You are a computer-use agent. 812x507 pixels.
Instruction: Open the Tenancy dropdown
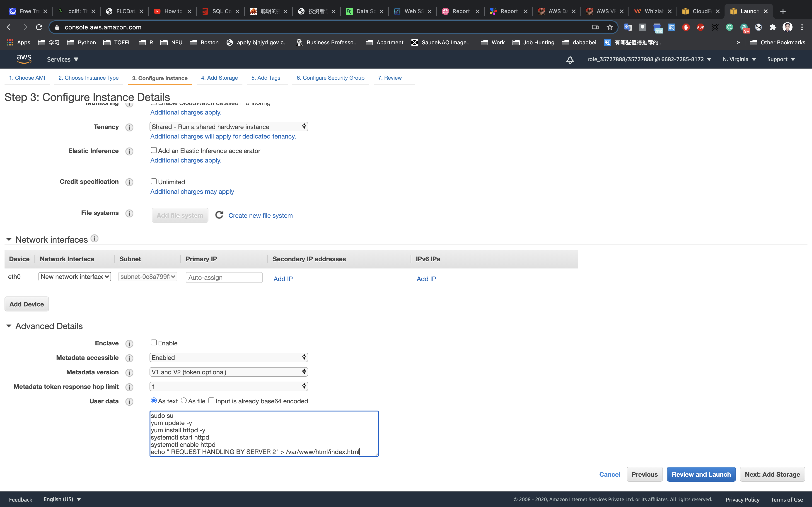229,127
